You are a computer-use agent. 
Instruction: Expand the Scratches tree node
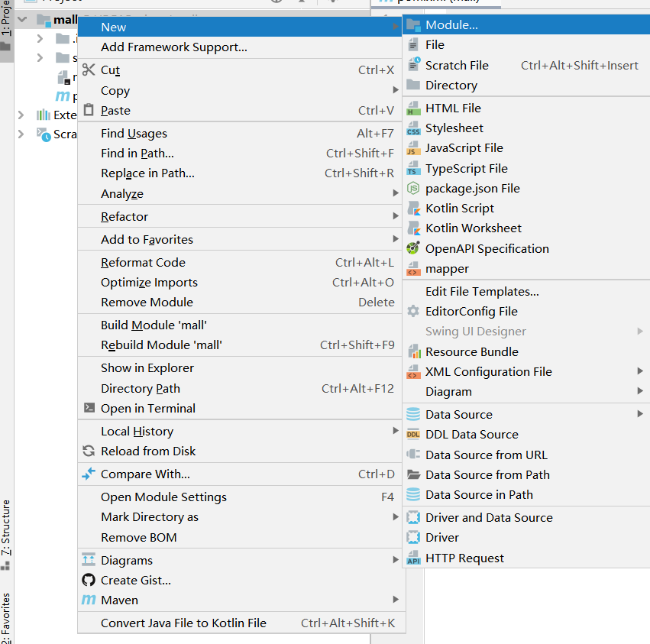21,134
